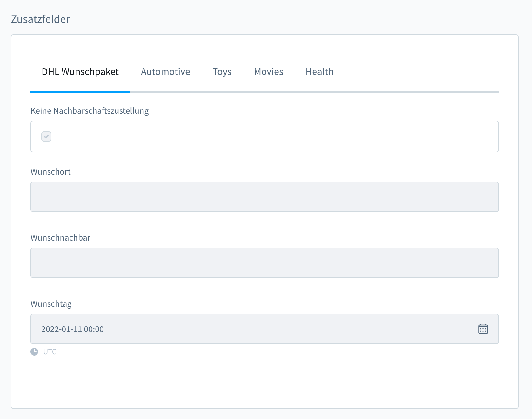Screen dimensions: 532x419
Task: Go to the Health tab
Action: (319, 72)
